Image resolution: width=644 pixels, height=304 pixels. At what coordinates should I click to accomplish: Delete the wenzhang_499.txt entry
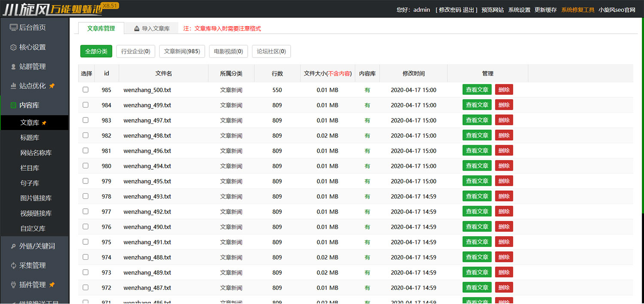point(504,105)
